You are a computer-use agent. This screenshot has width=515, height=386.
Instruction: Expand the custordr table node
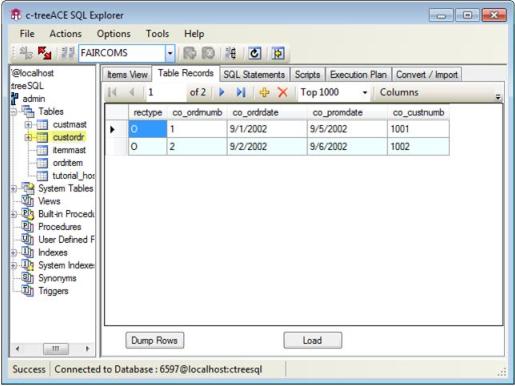point(29,137)
